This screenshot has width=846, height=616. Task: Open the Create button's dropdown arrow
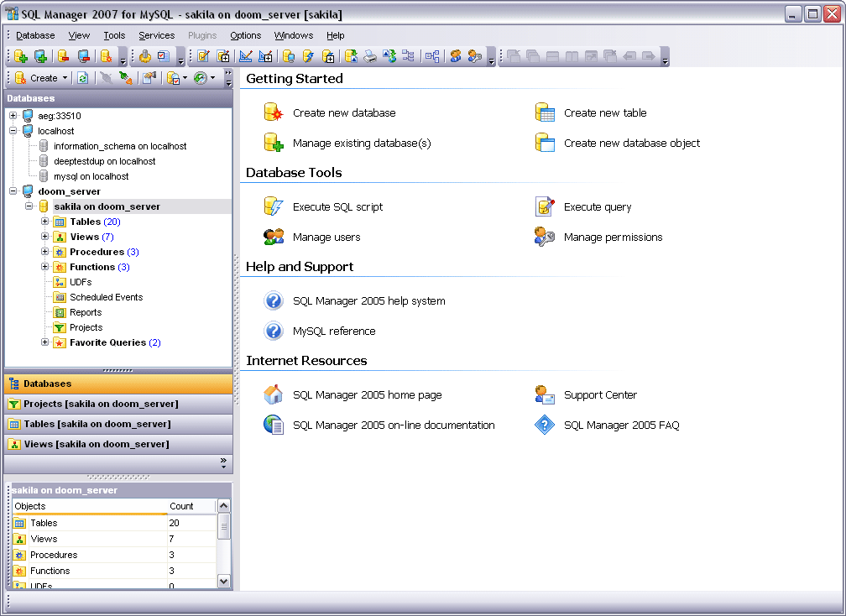(65, 78)
